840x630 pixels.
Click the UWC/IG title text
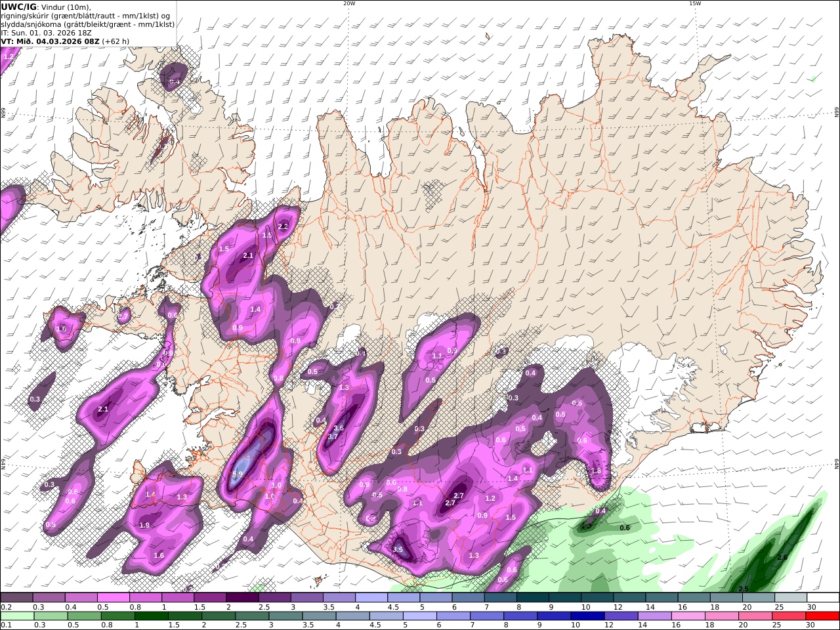point(19,7)
